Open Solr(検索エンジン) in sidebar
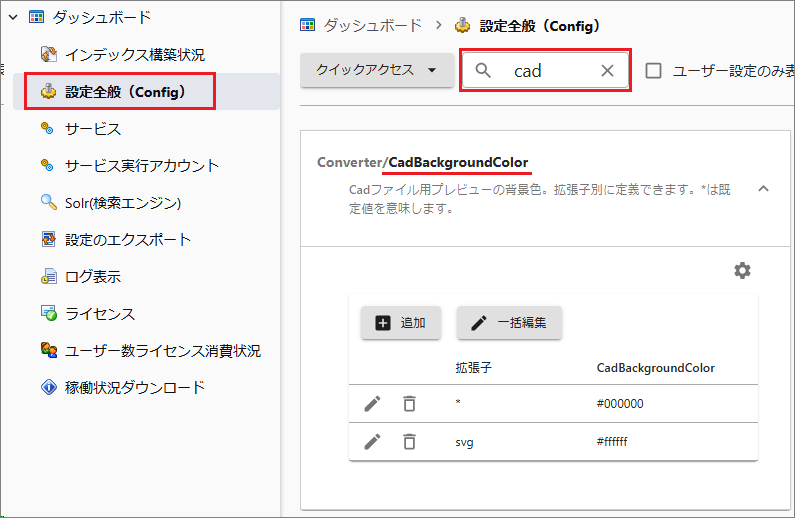The height and width of the screenshot is (518, 795). [122, 203]
